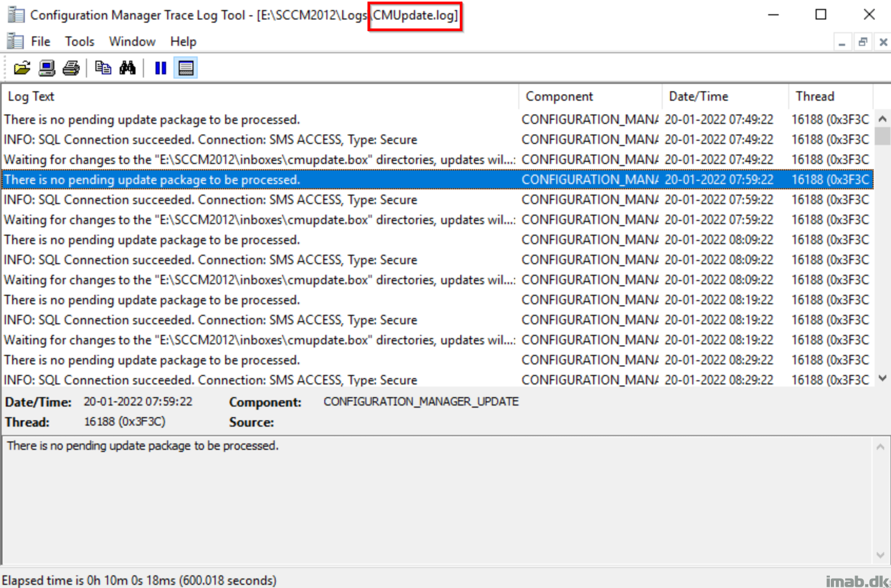Sort by the Log Text column header
Image resolution: width=891 pixels, height=588 pixels.
pos(260,97)
